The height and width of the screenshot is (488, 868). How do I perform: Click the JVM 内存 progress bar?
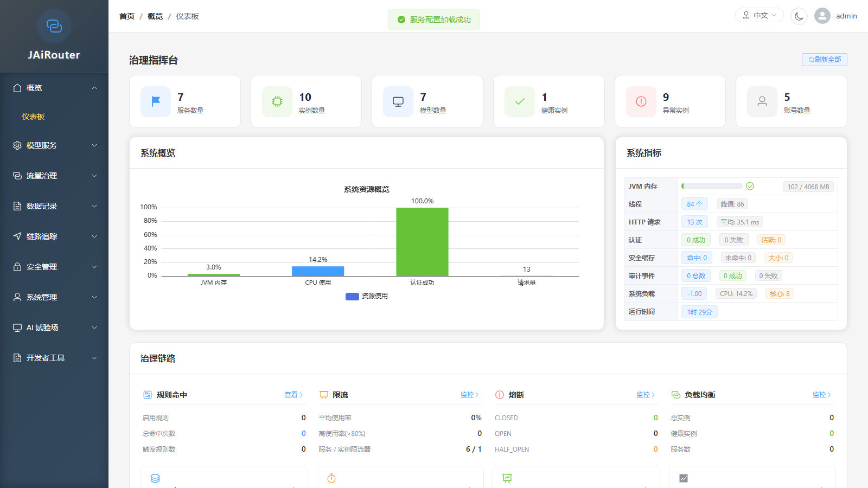pyautogui.click(x=712, y=186)
